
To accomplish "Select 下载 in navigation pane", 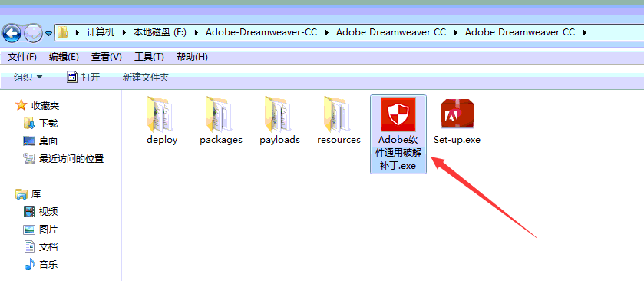I will pyautogui.click(x=48, y=124).
